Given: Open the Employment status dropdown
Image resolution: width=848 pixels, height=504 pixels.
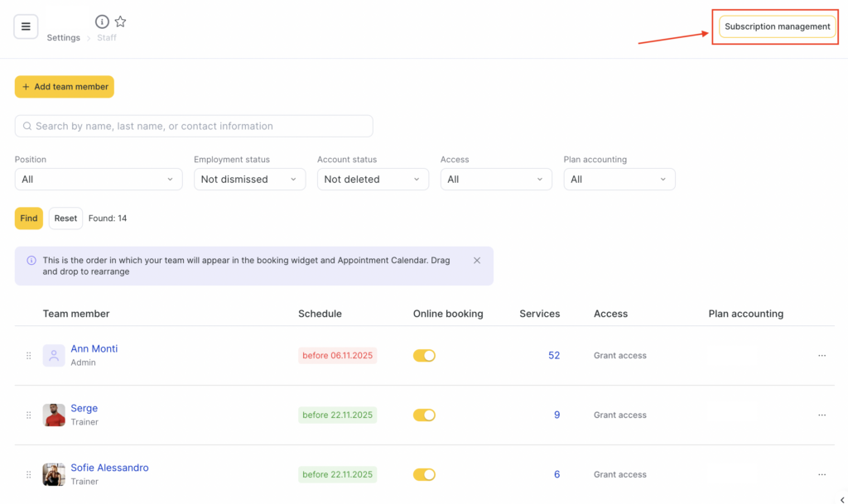Looking at the screenshot, I should [x=249, y=180].
